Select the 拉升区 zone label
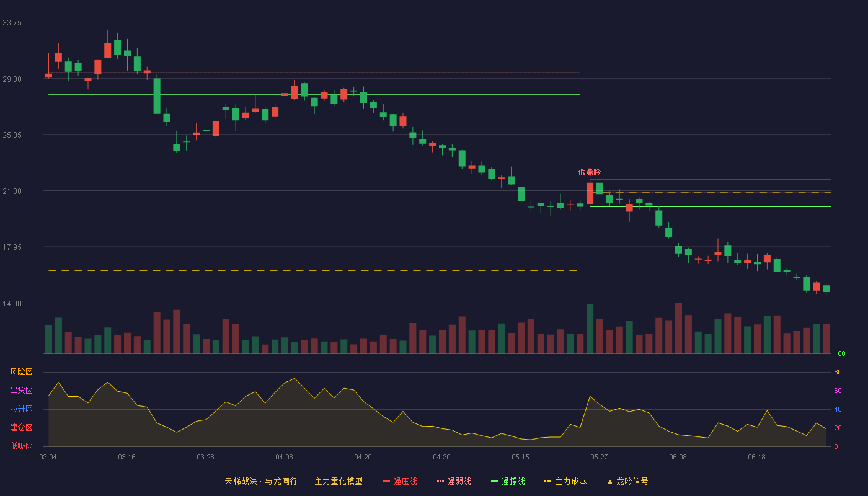Image resolution: width=868 pixels, height=496 pixels. [21, 409]
